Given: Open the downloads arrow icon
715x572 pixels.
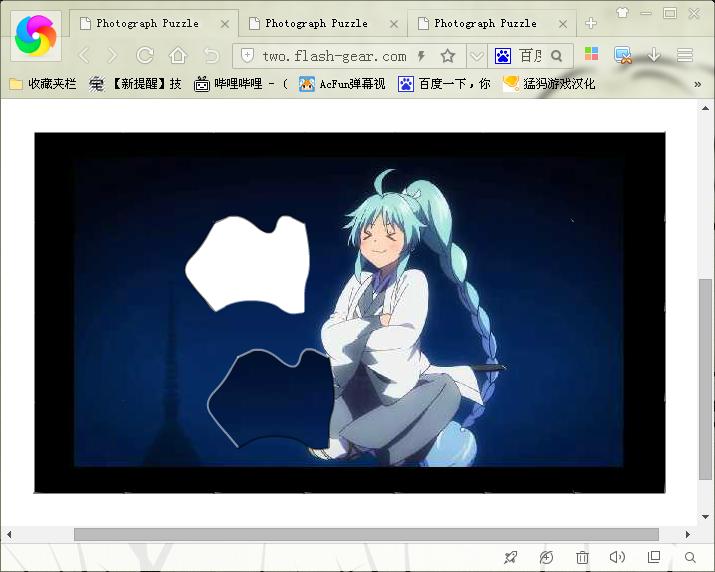Looking at the screenshot, I should click(654, 56).
